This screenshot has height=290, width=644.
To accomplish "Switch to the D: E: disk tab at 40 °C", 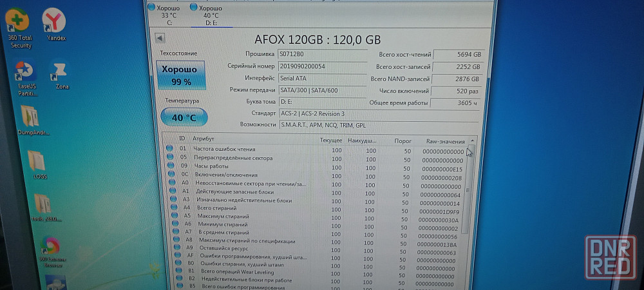I will pyautogui.click(x=211, y=14).
